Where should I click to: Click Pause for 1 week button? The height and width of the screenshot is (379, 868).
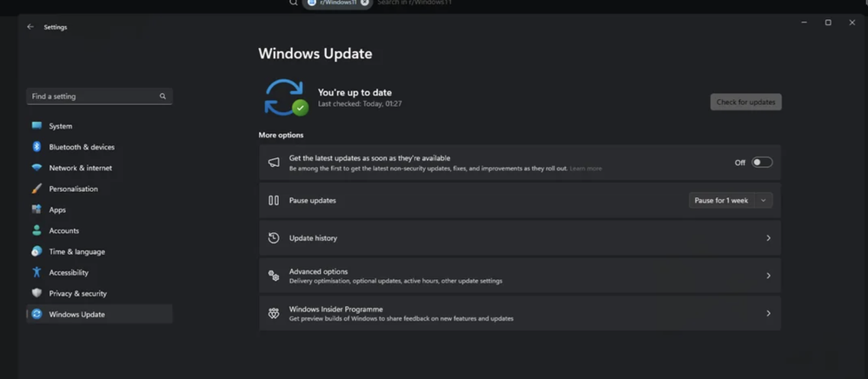721,201
